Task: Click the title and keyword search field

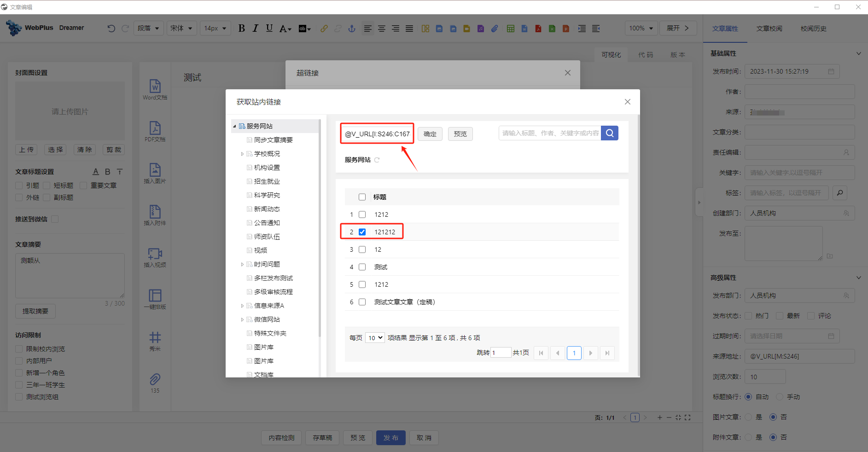Action: [550, 133]
